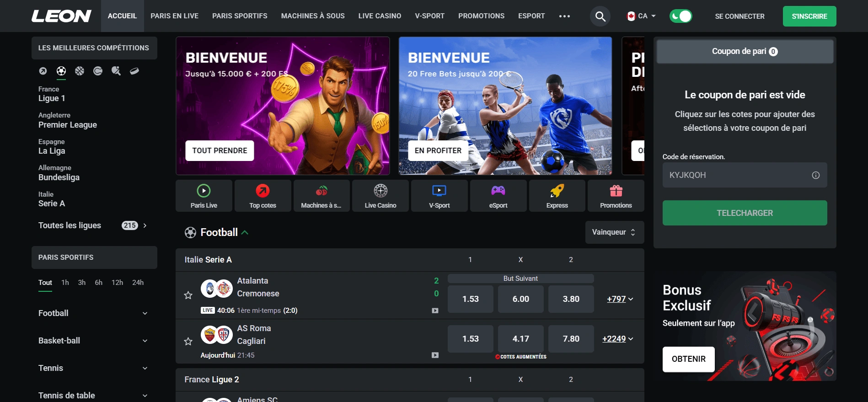
Task: Open live stream icon for Atalanta match
Action: [435, 311]
